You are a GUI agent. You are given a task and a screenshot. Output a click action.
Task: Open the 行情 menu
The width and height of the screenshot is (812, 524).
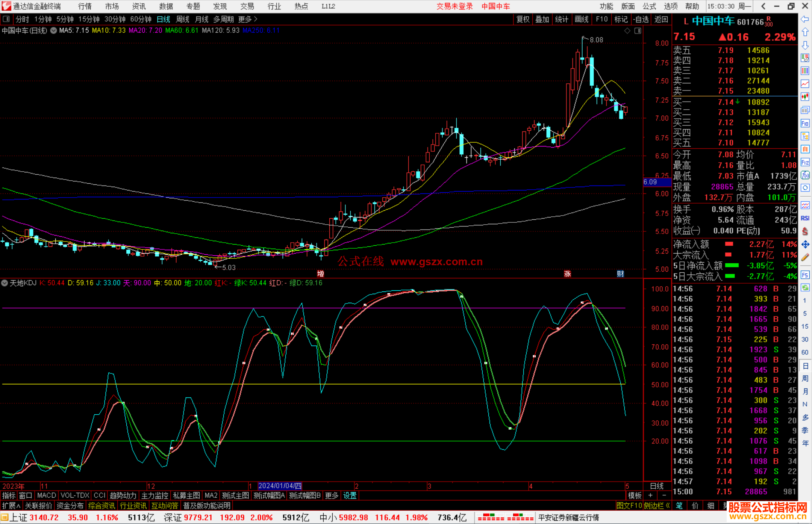tap(85, 6)
